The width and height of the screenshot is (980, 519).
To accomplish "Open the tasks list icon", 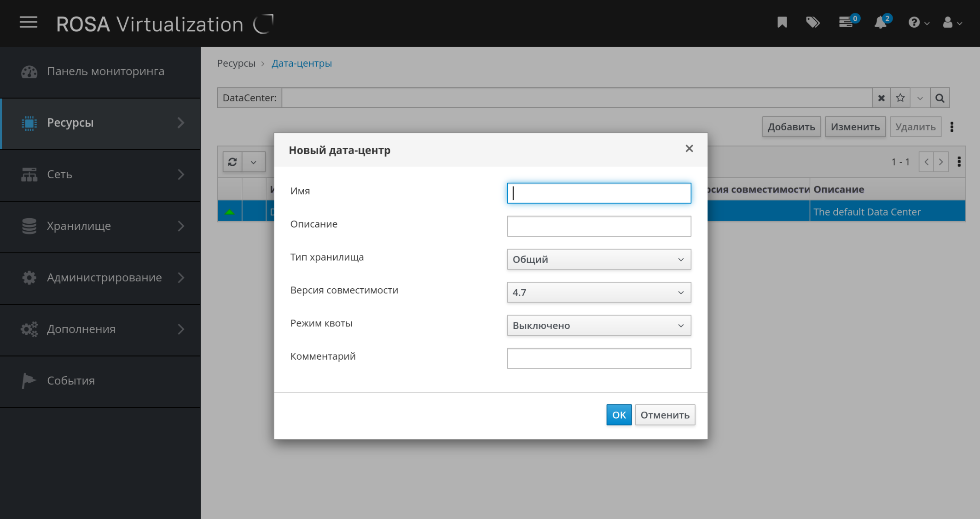I will tap(846, 23).
